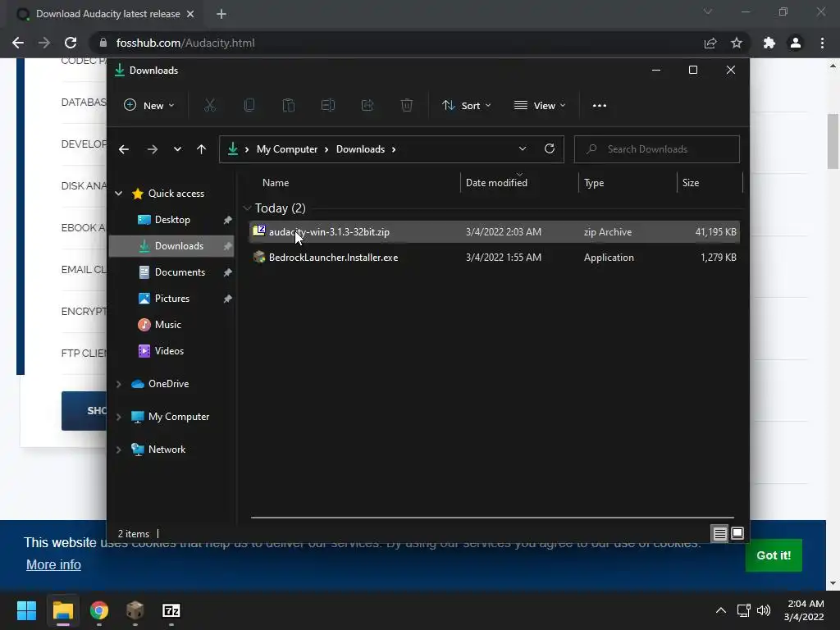Sort by Size column header
840x630 pixels.
pos(691,183)
